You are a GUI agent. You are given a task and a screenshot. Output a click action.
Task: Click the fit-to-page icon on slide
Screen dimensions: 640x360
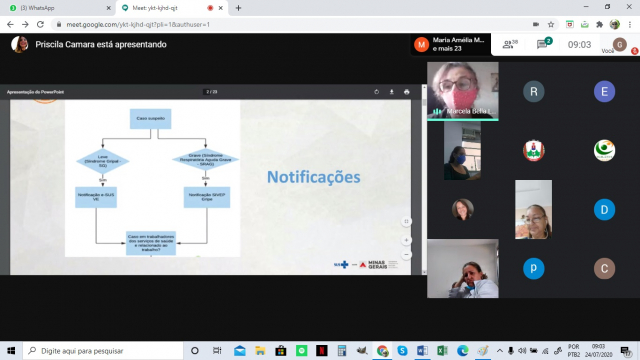pos(406,221)
